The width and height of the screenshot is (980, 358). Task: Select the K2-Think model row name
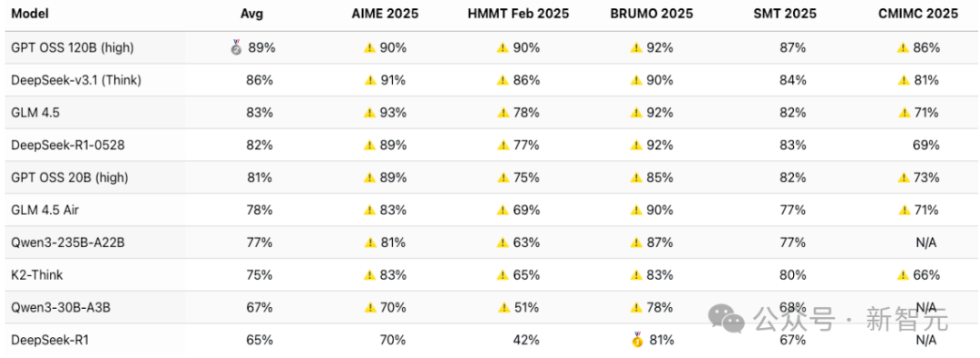pos(37,274)
